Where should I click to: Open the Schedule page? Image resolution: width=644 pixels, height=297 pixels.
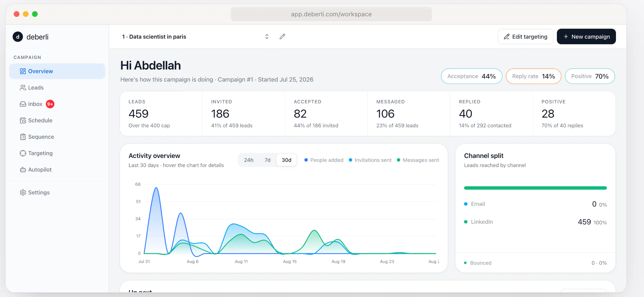57,120
